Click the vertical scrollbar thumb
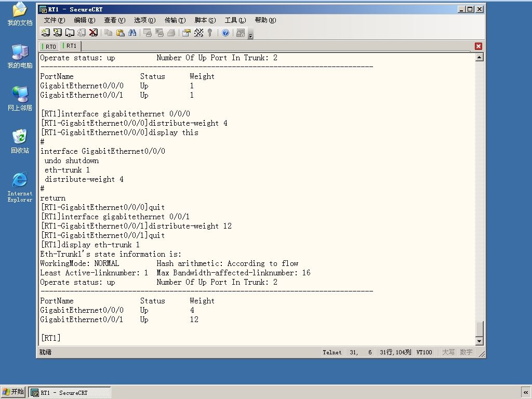The width and height of the screenshot is (532, 399). pos(479,328)
